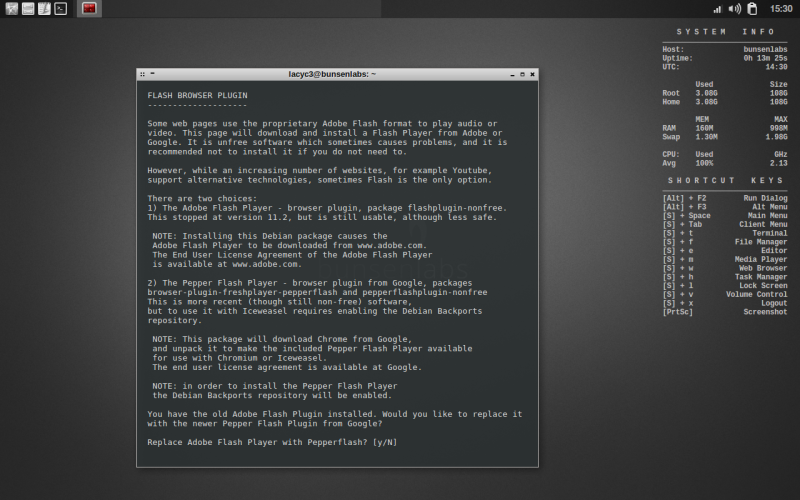The height and width of the screenshot is (500, 800).
Task: Click 'the Debian Backports repository will be enabled' line
Action: (272, 395)
